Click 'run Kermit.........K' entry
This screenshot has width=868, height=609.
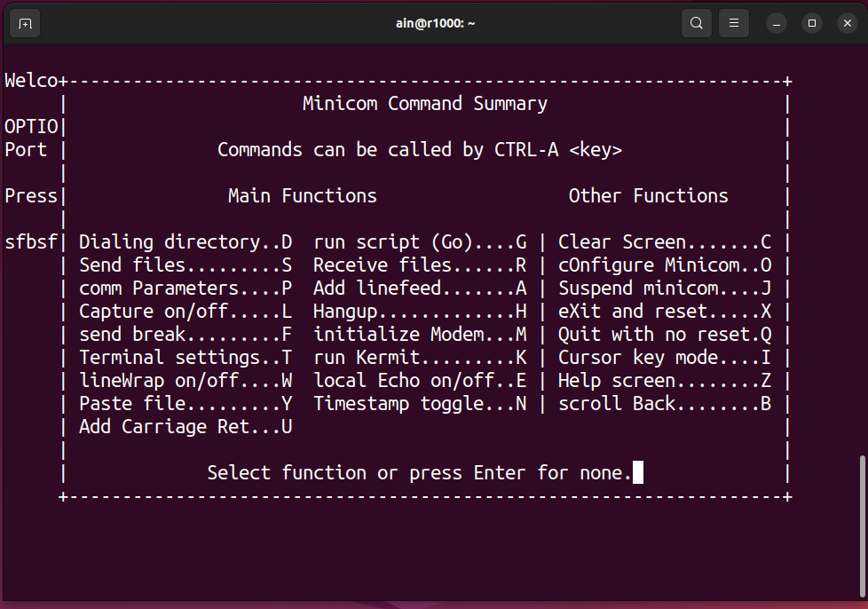[x=420, y=358]
